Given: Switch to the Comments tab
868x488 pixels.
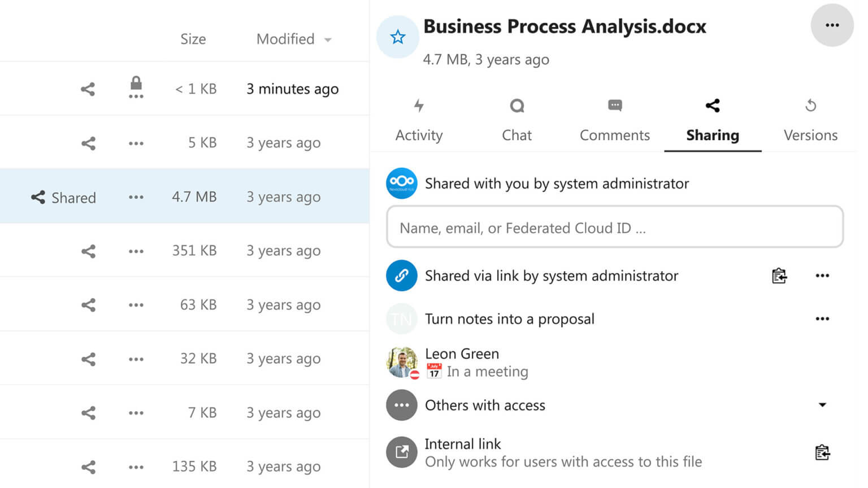Looking at the screenshot, I should tap(614, 120).
